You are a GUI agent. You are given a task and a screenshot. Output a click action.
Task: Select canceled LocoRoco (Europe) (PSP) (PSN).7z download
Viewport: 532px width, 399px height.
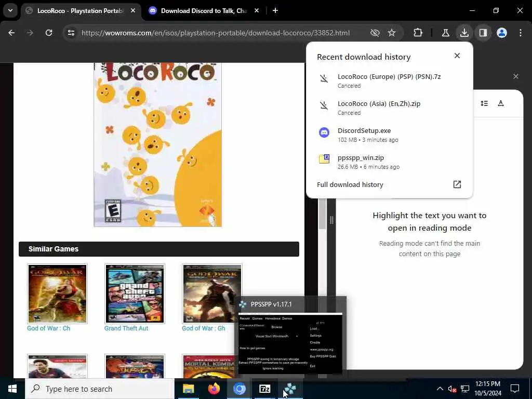(389, 81)
